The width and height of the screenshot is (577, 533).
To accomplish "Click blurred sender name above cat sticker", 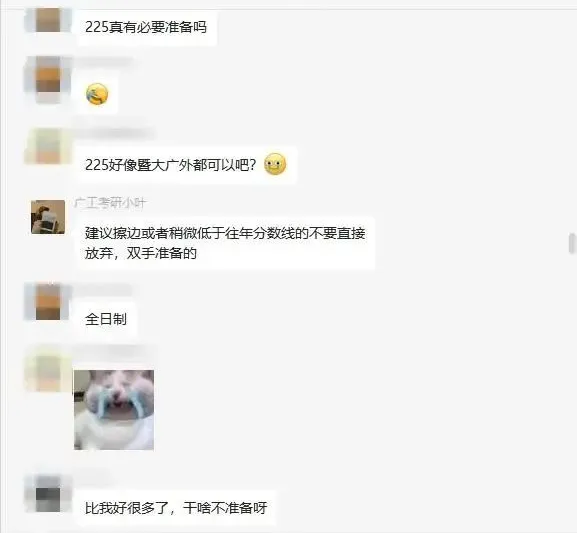I will [x=114, y=350].
